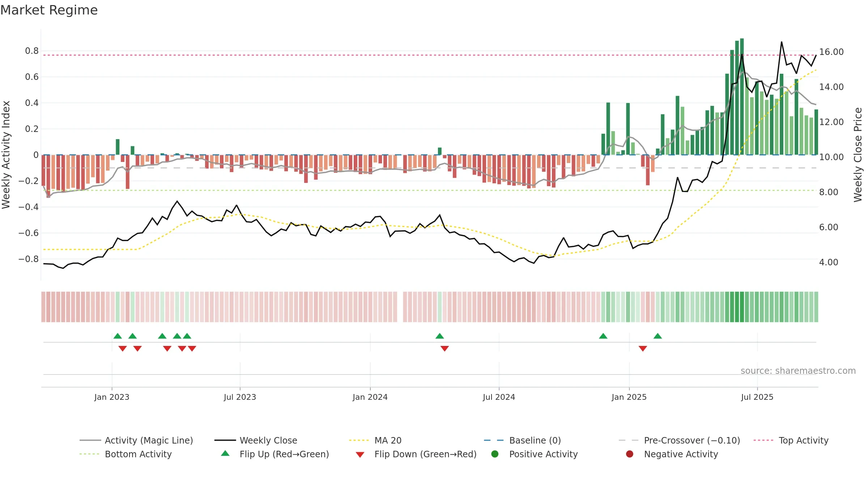Click the 14.00 price axis tick

tap(831, 87)
